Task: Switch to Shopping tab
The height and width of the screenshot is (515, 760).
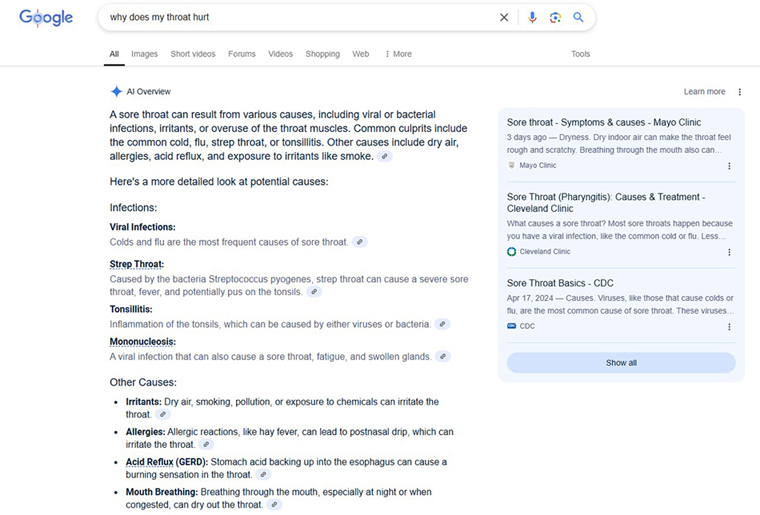Action: (322, 54)
